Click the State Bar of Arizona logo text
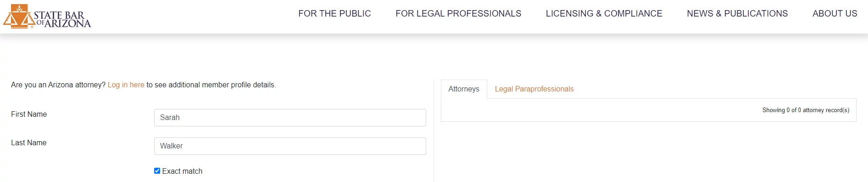868x182 pixels. pos(63,19)
